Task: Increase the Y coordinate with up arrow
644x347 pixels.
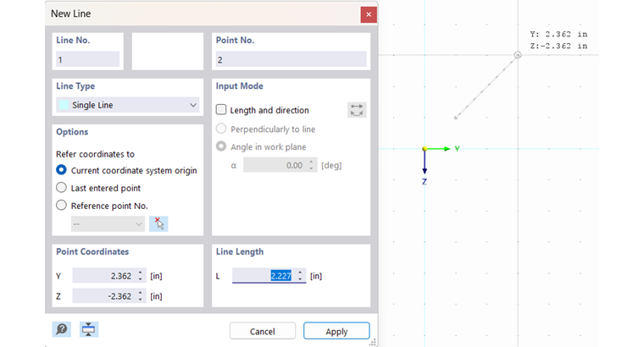Action: pos(140,273)
